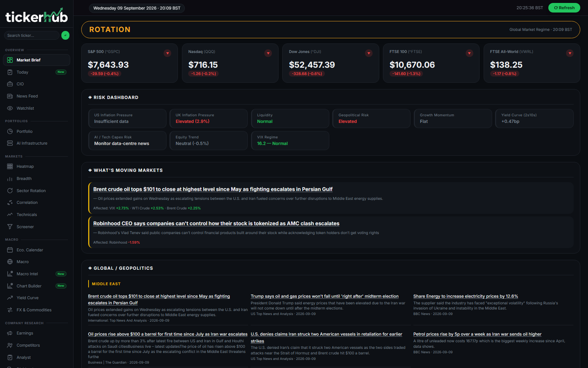Expand the Dow Jones card arrow
The width and height of the screenshot is (588, 368).
[x=369, y=53]
